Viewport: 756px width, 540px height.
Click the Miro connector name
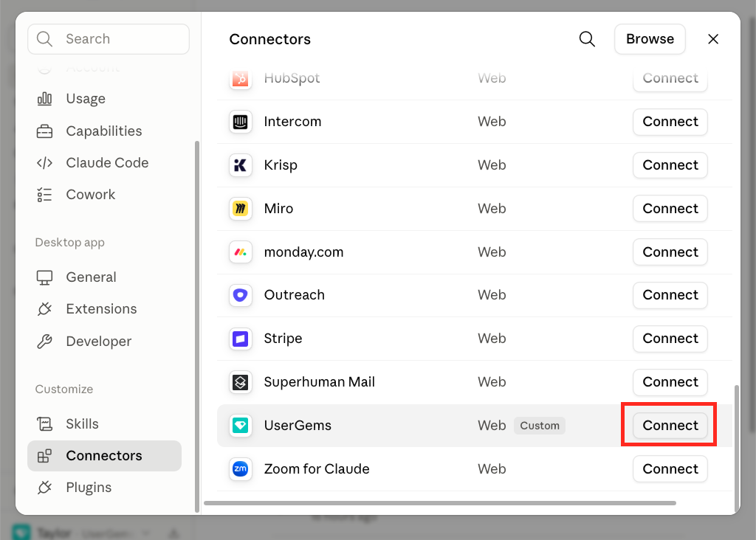278,209
